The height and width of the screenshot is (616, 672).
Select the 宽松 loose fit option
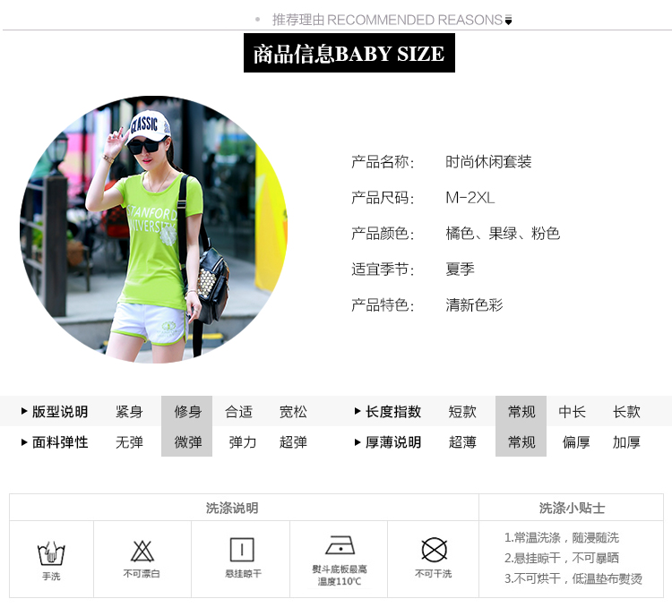pos(293,412)
